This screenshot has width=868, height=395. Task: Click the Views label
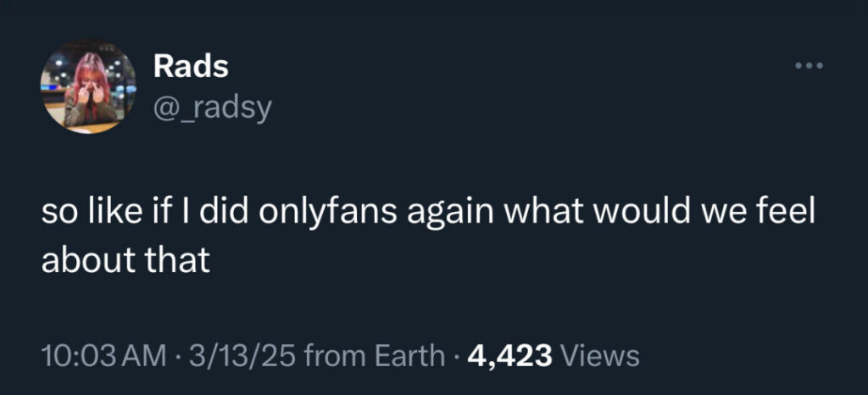[x=601, y=355]
